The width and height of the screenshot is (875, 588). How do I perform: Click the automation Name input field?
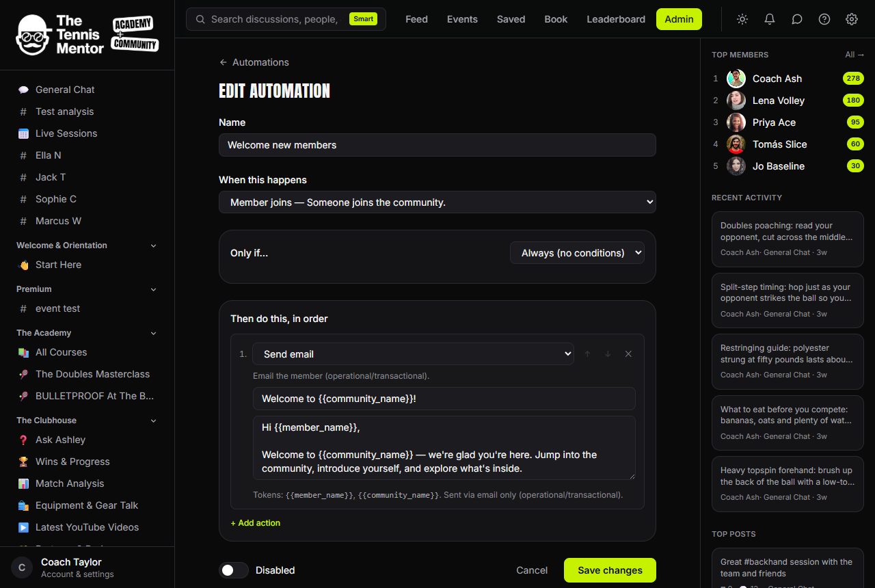[x=437, y=145]
